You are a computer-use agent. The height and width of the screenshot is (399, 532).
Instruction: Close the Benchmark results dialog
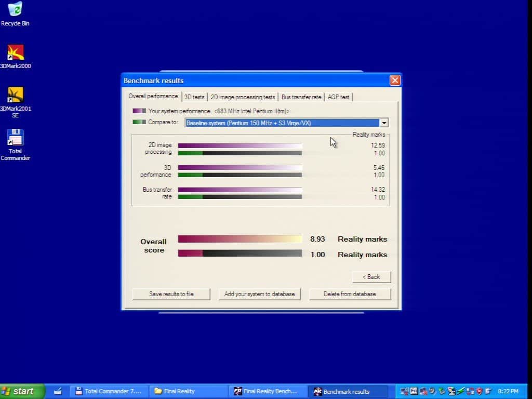395,81
